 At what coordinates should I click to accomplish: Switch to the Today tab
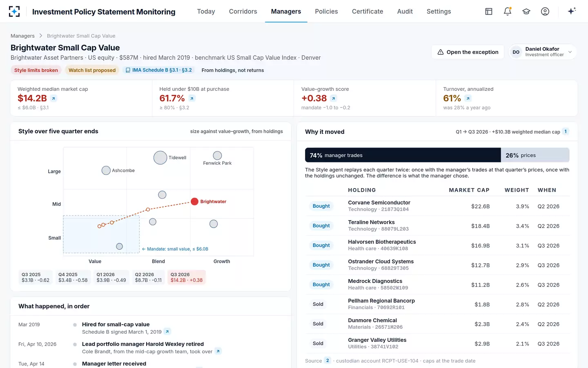tap(206, 11)
